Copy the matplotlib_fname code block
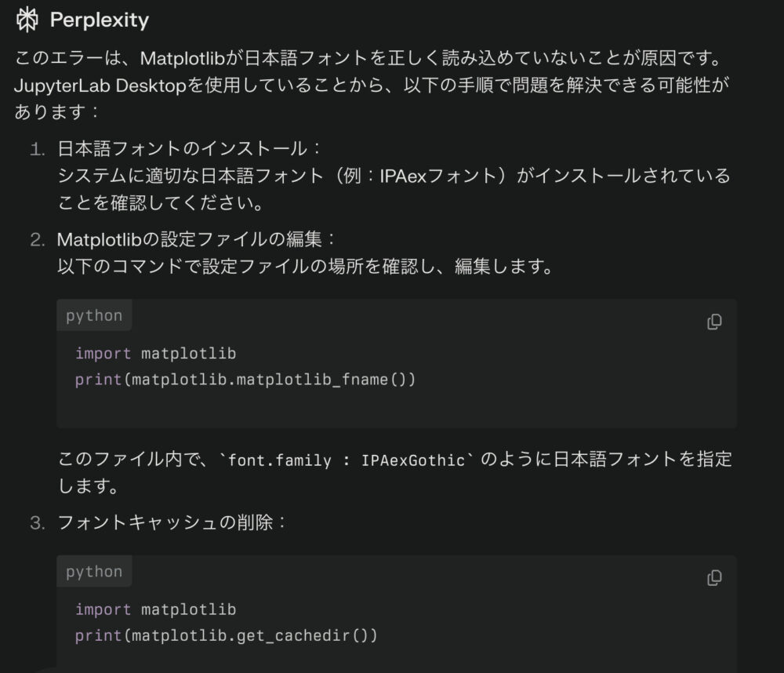784x673 pixels. pyautogui.click(x=714, y=322)
